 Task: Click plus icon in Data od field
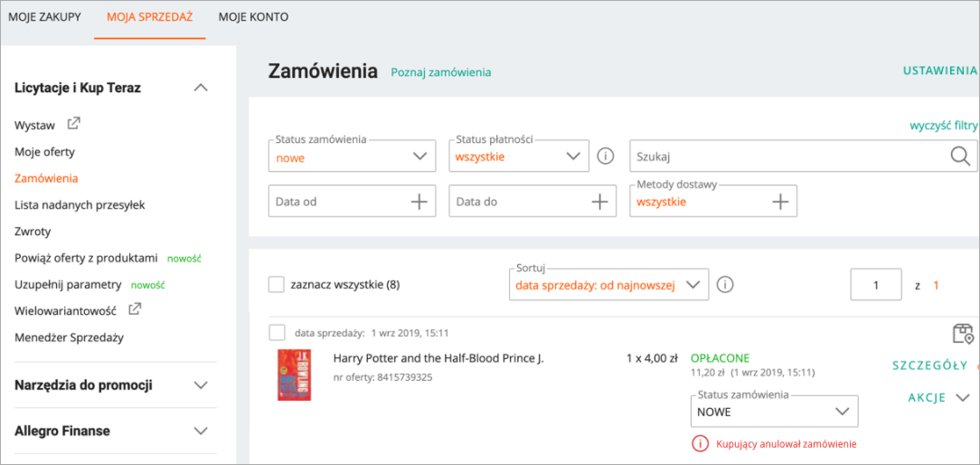coord(419,202)
